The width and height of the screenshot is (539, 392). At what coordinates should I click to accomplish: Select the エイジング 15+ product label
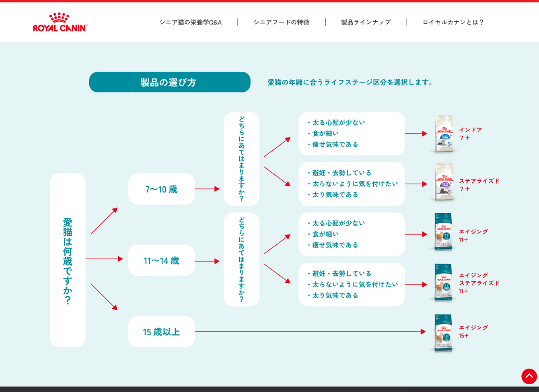point(473,331)
